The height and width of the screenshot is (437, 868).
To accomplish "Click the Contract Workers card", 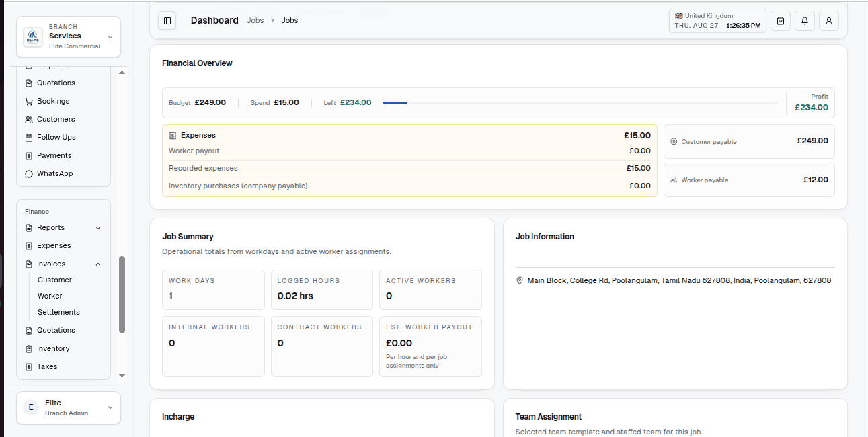I will 322,347.
